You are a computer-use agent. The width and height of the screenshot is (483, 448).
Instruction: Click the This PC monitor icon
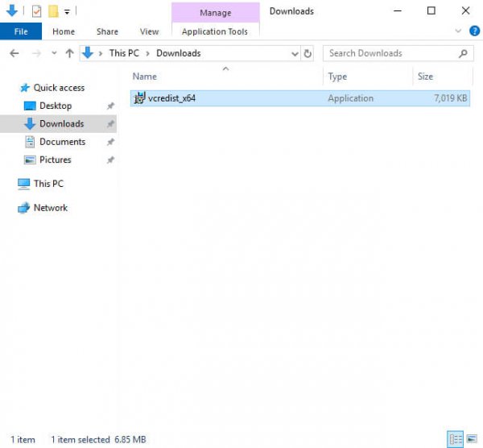tap(23, 184)
